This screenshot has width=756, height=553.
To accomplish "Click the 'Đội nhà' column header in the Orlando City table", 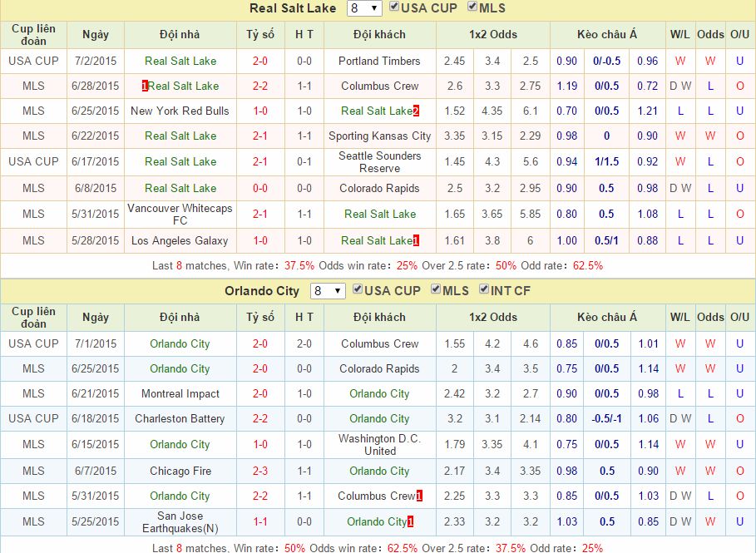I will point(180,317).
